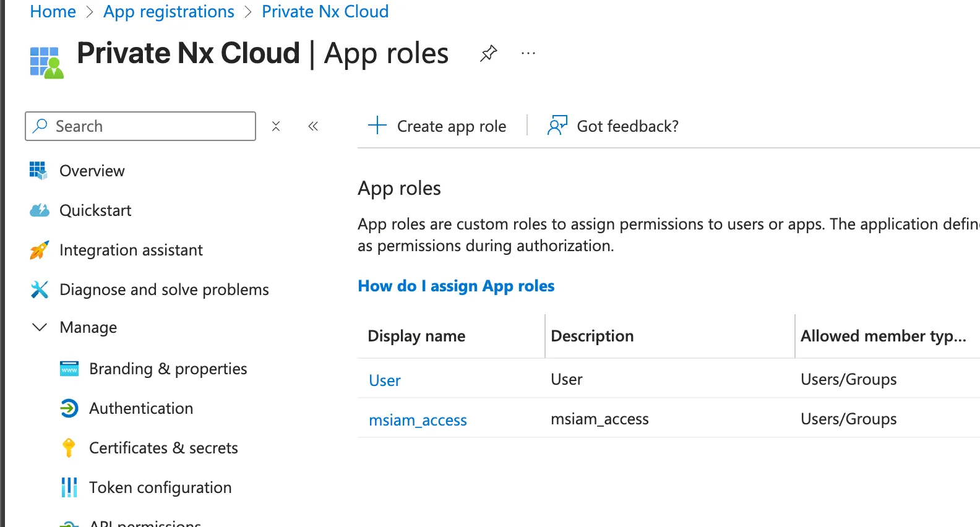Click the Integration assistant rocket icon
980x527 pixels.
[39, 250]
